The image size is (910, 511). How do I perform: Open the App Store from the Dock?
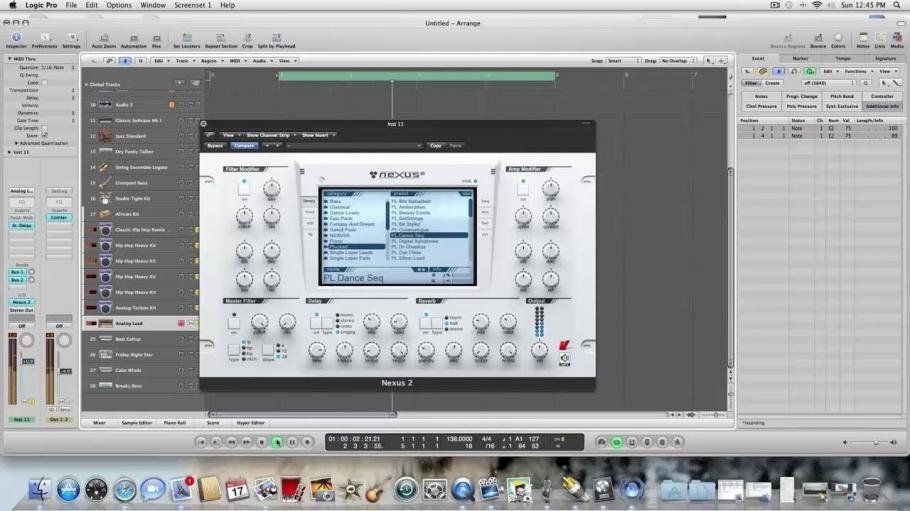point(68,490)
